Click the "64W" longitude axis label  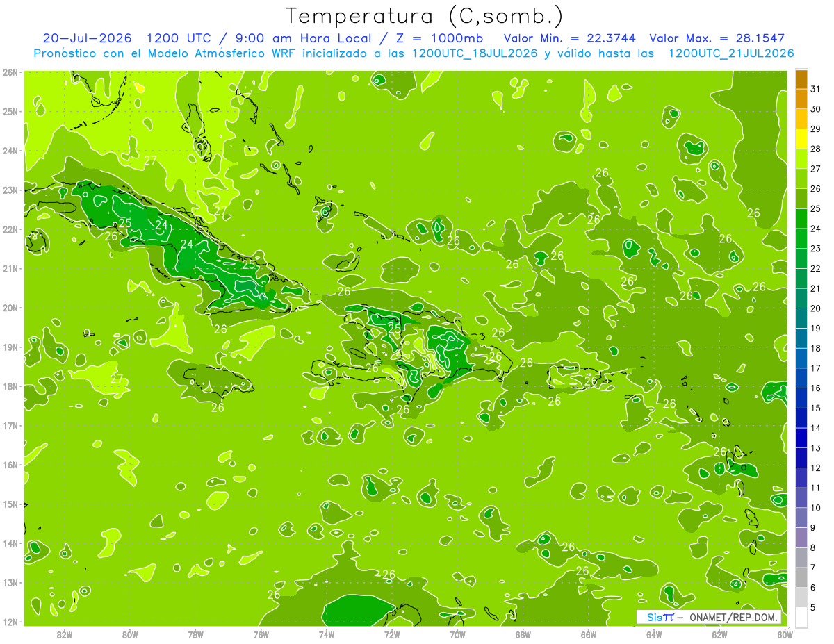click(654, 634)
